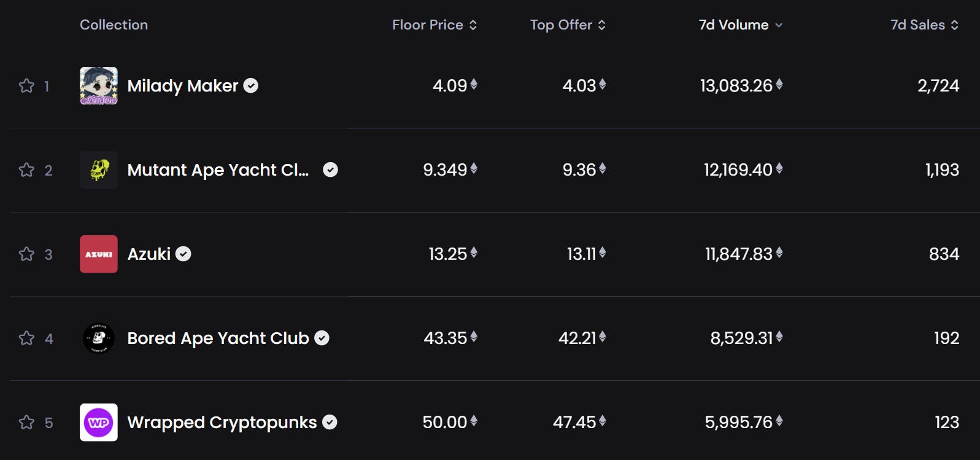This screenshot has width=980, height=460.
Task: Click the verified badge next to Milady Maker
Action: (x=251, y=85)
